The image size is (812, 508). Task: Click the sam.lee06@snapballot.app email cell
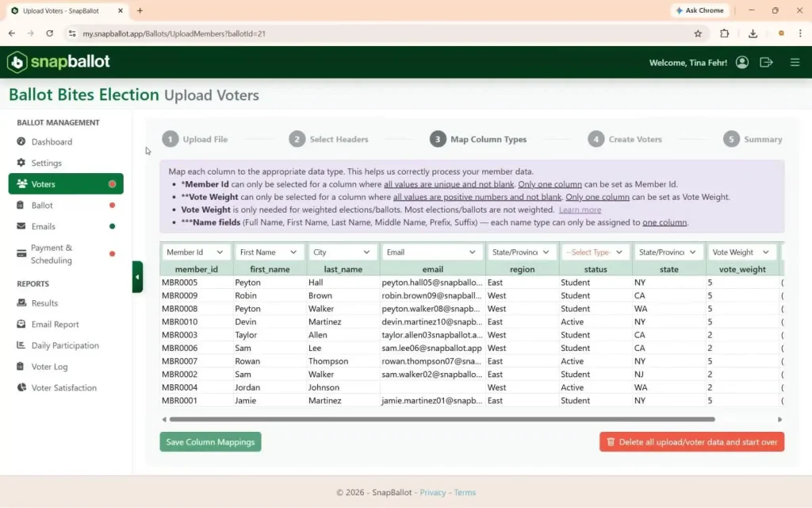point(432,348)
